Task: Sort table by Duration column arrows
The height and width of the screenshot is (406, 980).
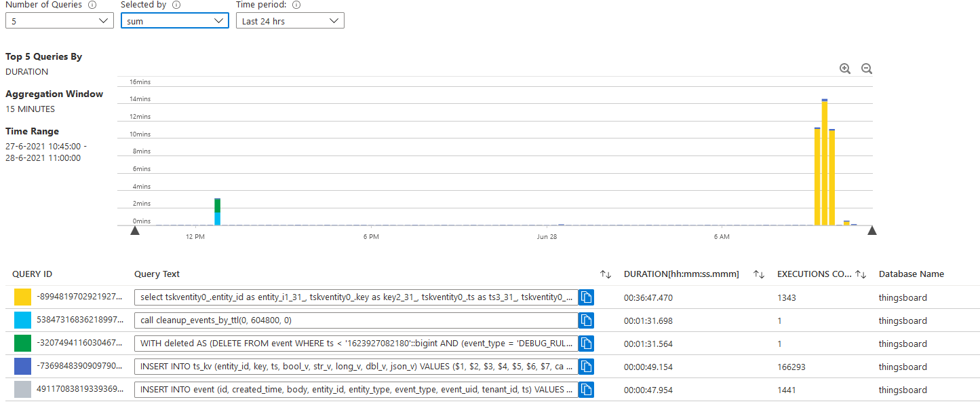Action: 759,274
